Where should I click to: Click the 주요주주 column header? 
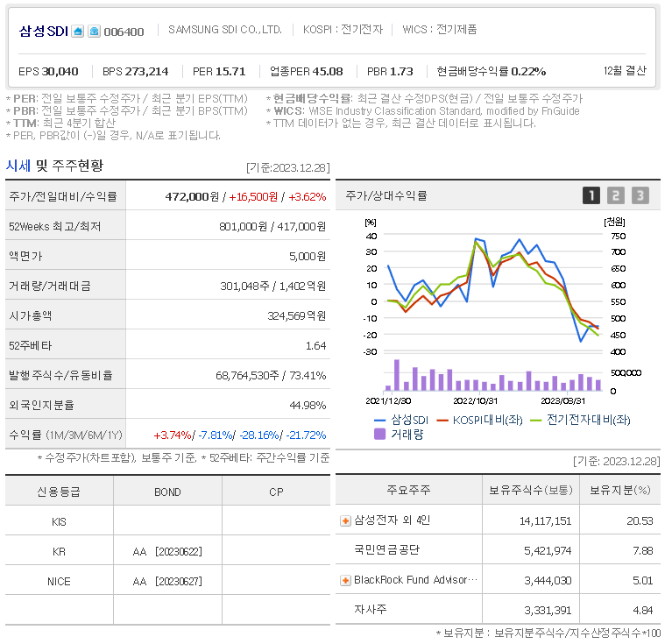[x=408, y=490]
